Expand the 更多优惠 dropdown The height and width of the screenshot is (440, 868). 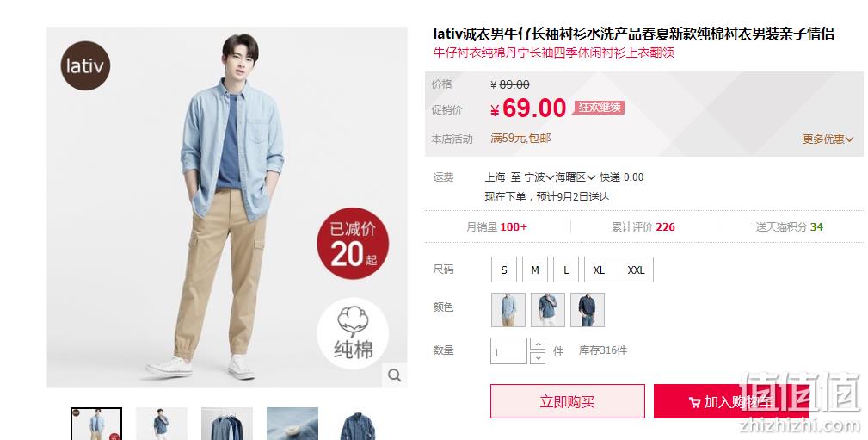828,139
